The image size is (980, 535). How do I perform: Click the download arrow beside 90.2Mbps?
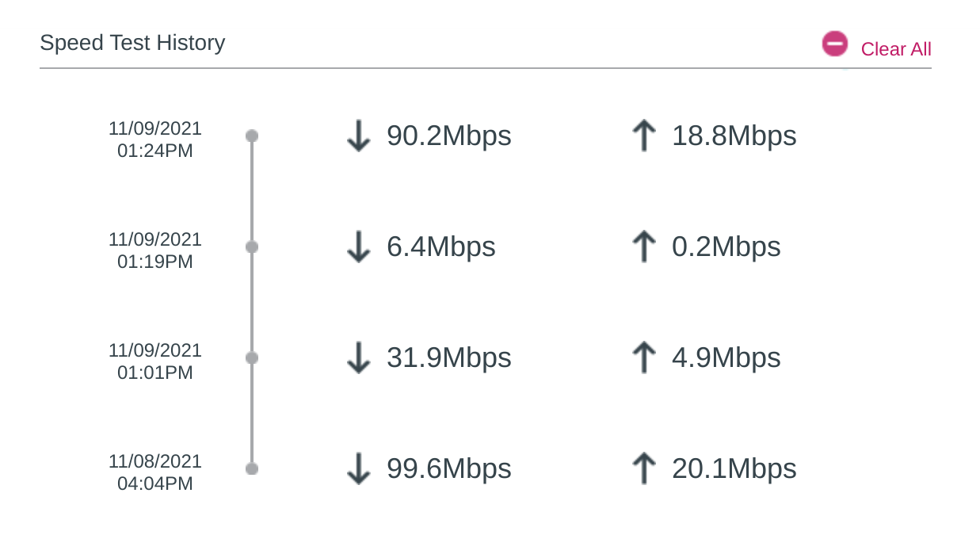coord(359,136)
